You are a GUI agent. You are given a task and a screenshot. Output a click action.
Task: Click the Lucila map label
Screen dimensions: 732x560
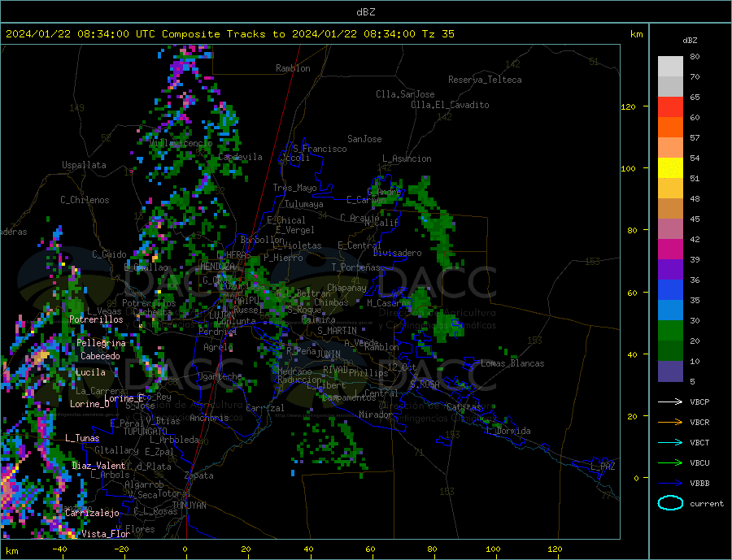pos(90,372)
